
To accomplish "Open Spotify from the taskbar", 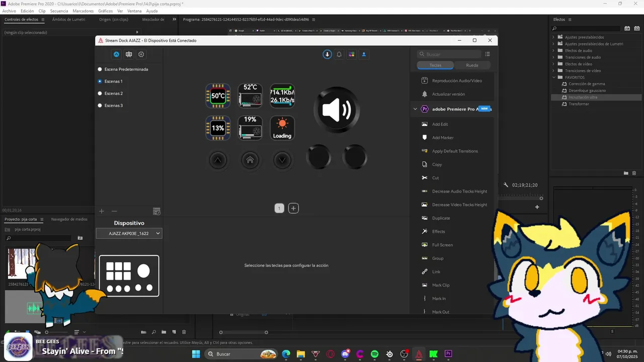I will (x=375, y=354).
